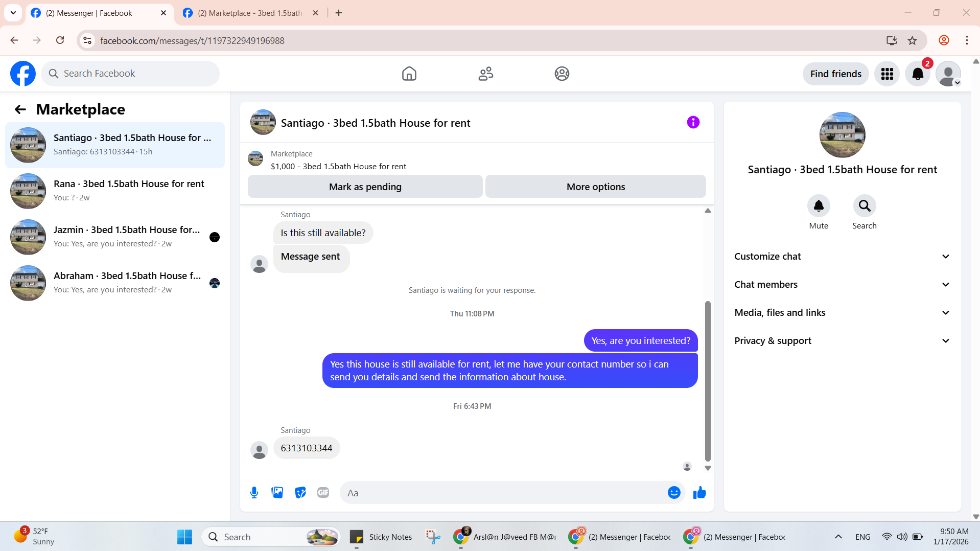Attach a photo file icon
Viewport: 980px width, 551px height.
tap(277, 493)
